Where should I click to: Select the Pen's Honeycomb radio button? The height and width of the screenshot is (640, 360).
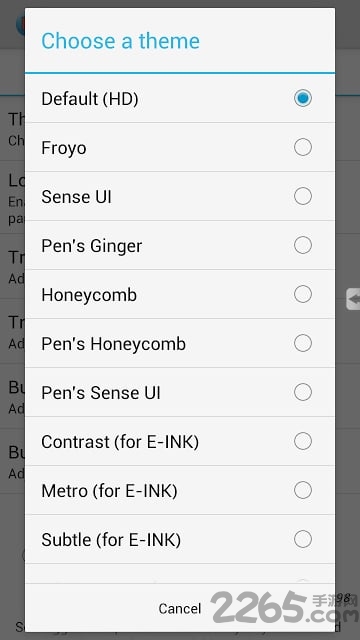[302, 343]
